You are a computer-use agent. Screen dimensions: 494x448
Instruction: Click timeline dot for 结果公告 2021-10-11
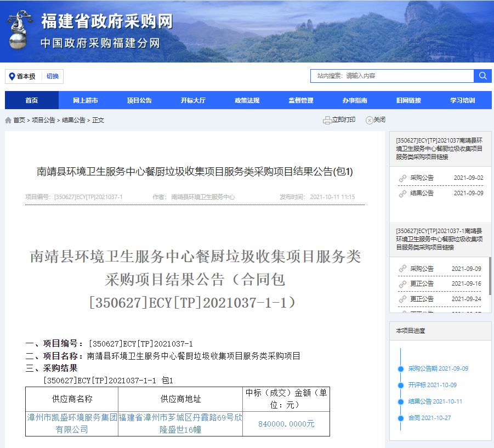[401, 402]
